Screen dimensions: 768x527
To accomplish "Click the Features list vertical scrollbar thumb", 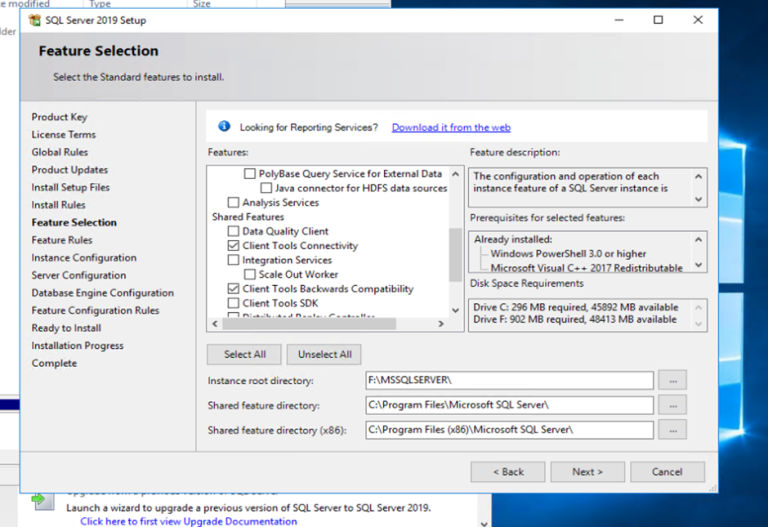I will click(x=456, y=255).
